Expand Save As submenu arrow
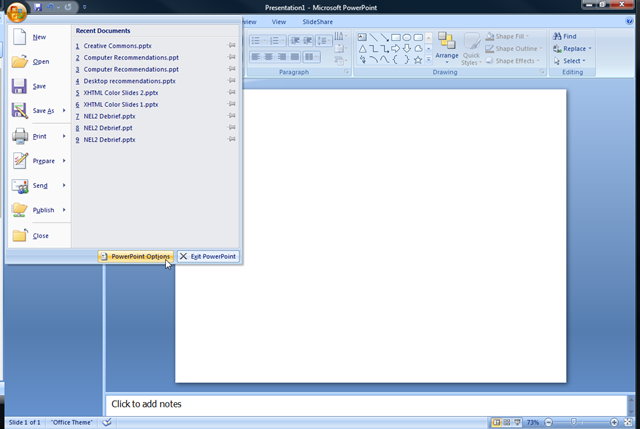The image size is (640, 429). 64,110
